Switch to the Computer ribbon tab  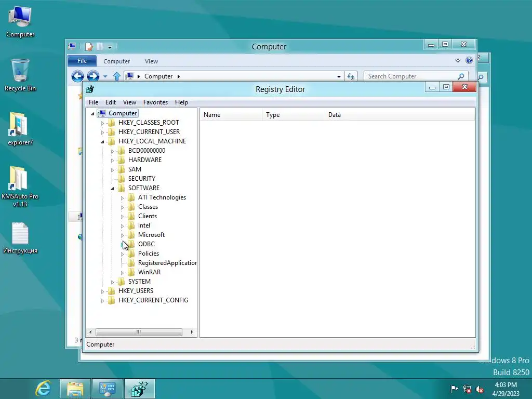[x=117, y=61]
